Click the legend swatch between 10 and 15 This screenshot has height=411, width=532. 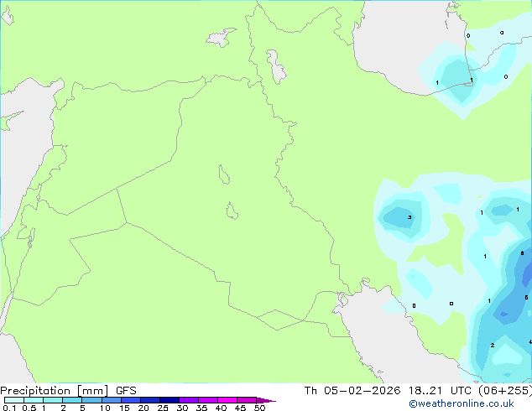pyautogui.click(x=112, y=400)
